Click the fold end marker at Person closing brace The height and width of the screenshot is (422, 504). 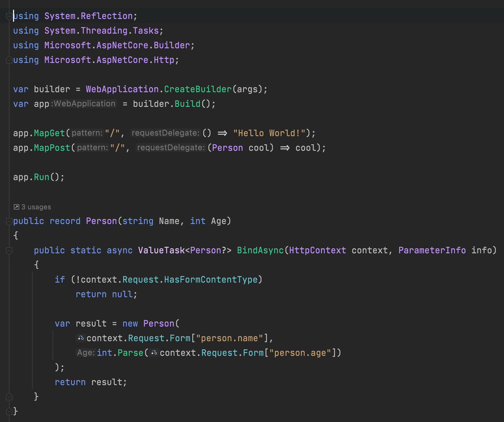(9, 411)
